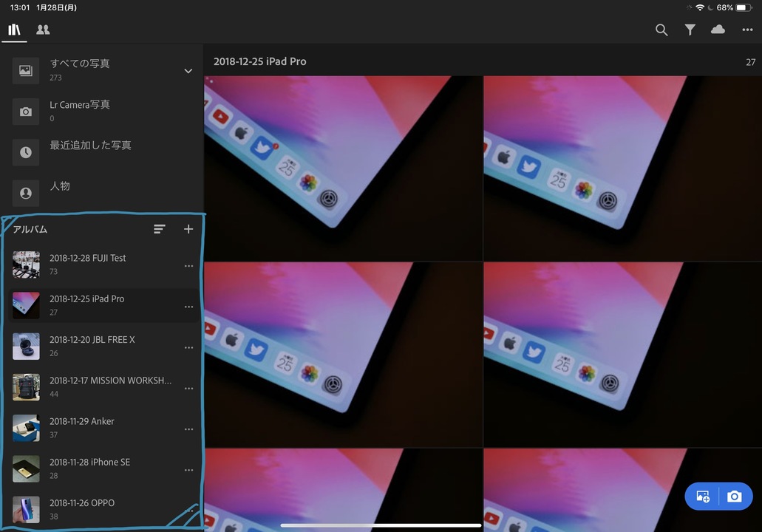Open the camera capture button

pos(735,496)
